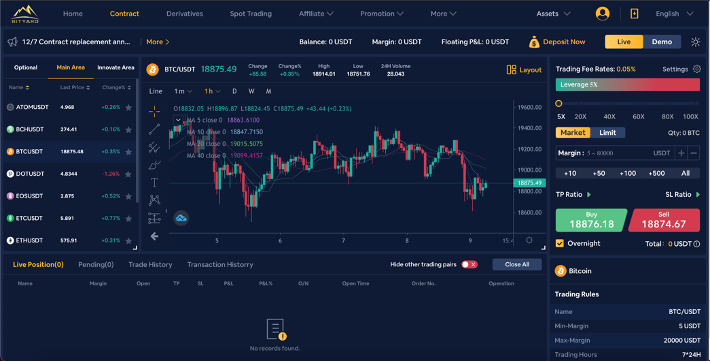Open the Promotion dropdown menu
This screenshot has width=710, height=362.
(382, 14)
